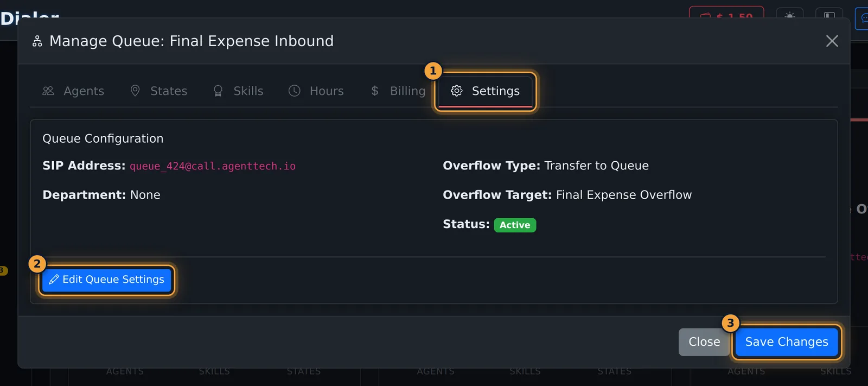Click the Close button in the dialog footer
Viewport: 868px width, 386px height.
tap(704, 342)
